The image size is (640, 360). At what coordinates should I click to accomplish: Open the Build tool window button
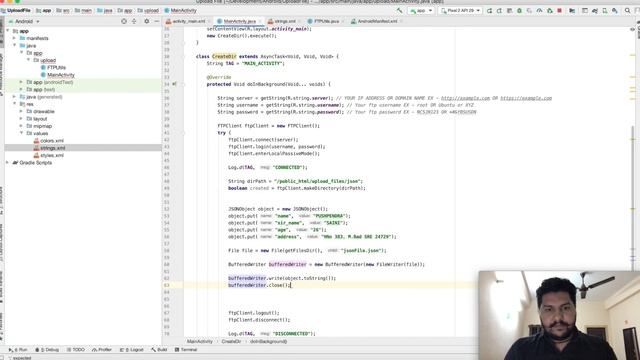click(x=160, y=350)
